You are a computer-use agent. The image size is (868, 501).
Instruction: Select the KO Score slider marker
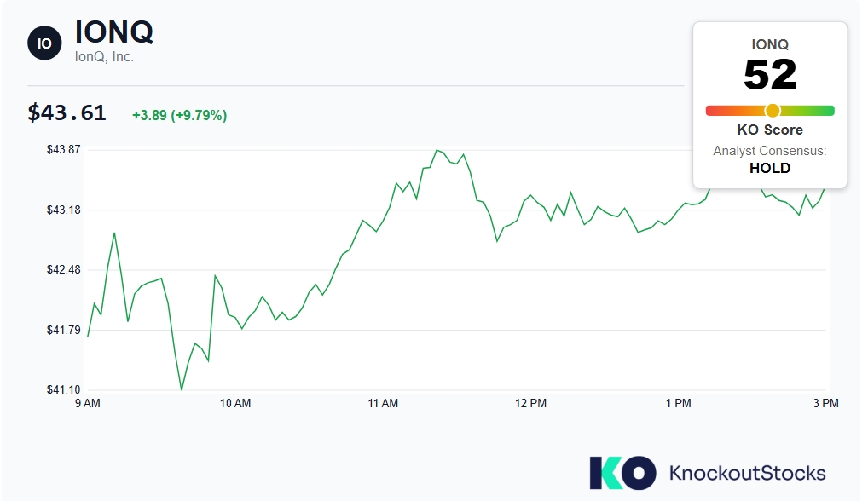pyautogui.click(x=773, y=111)
